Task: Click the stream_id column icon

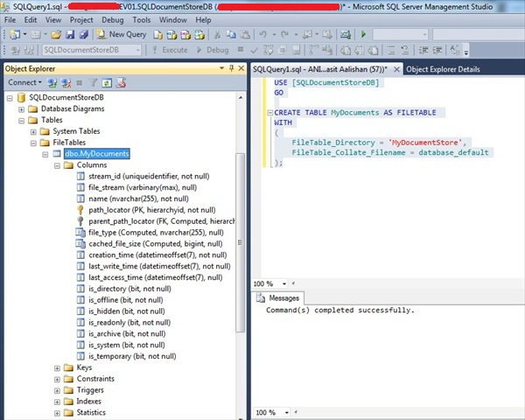Action: [x=80, y=177]
